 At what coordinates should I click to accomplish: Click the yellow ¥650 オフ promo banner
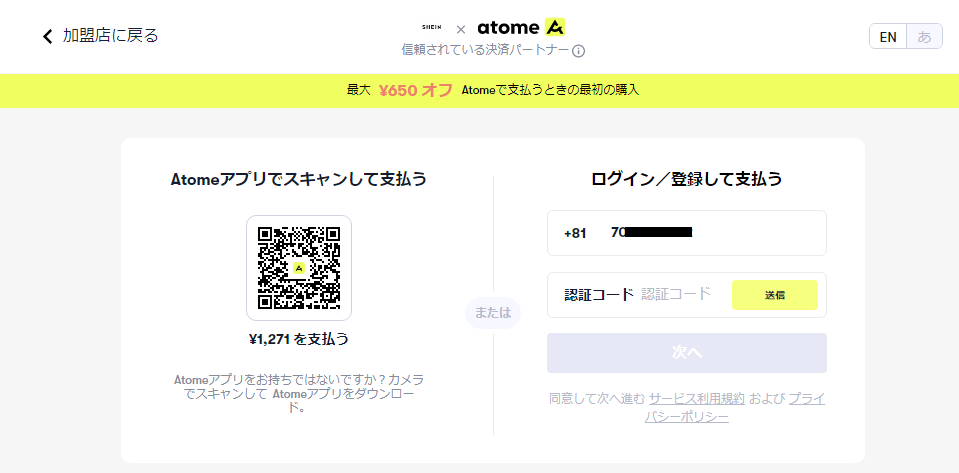pyautogui.click(x=480, y=91)
